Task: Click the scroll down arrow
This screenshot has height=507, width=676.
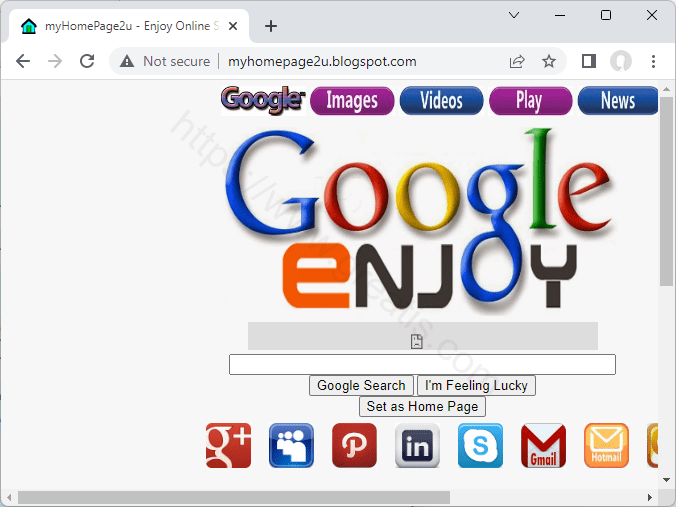Action: coord(667,480)
